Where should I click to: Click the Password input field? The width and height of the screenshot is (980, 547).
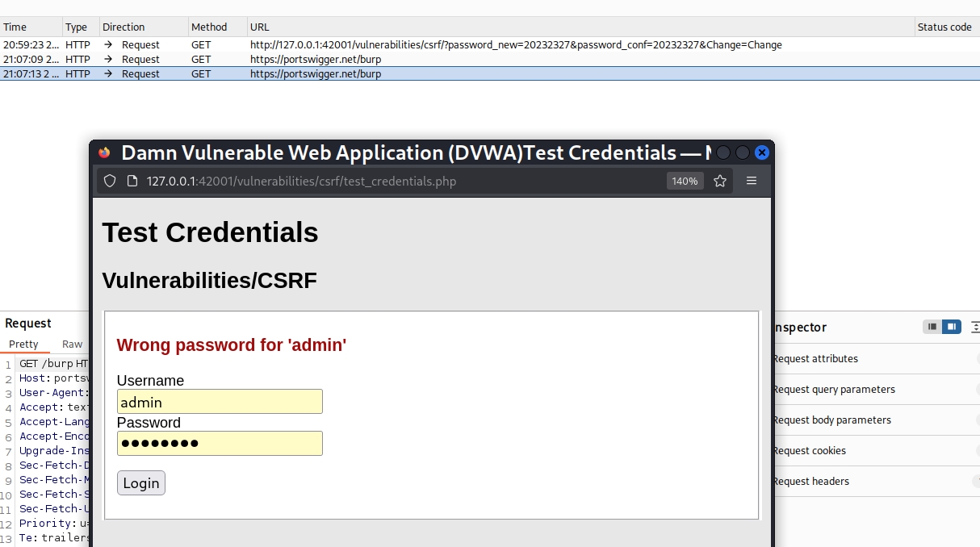(x=220, y=443)
